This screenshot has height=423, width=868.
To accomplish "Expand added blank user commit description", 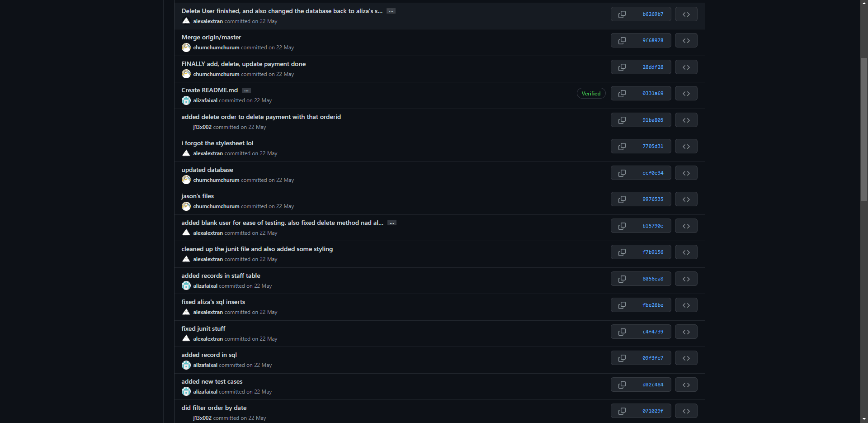I will (392, 223).
